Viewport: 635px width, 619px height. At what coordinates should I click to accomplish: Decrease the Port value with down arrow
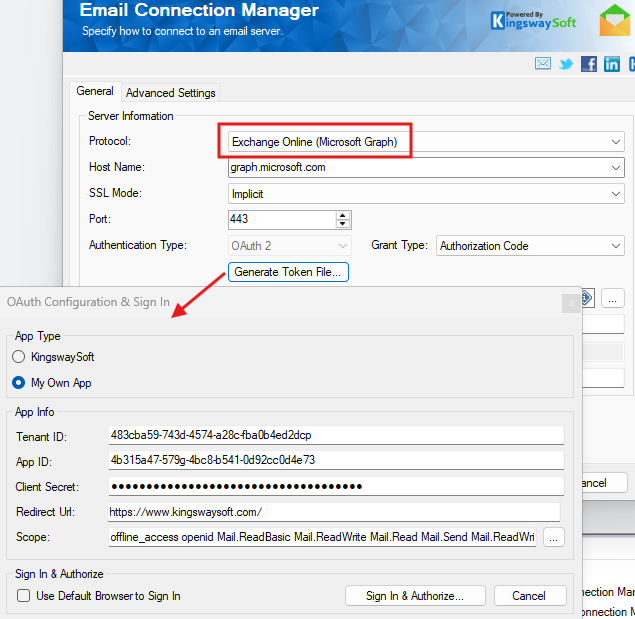(343, 224)
